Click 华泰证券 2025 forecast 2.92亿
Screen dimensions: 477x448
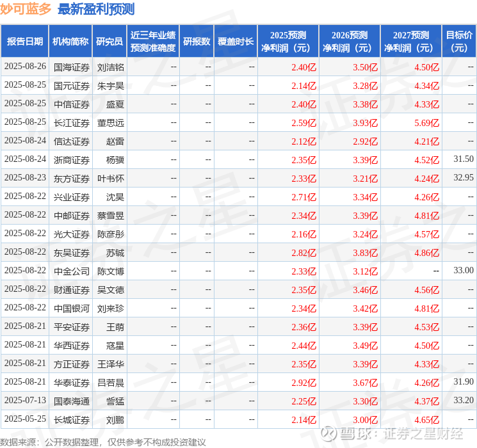304,383
